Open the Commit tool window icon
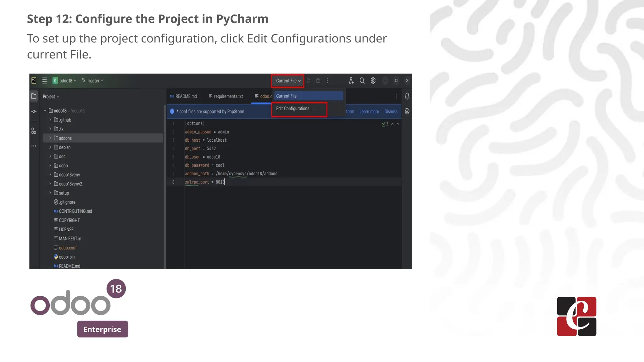 point(34,111)
